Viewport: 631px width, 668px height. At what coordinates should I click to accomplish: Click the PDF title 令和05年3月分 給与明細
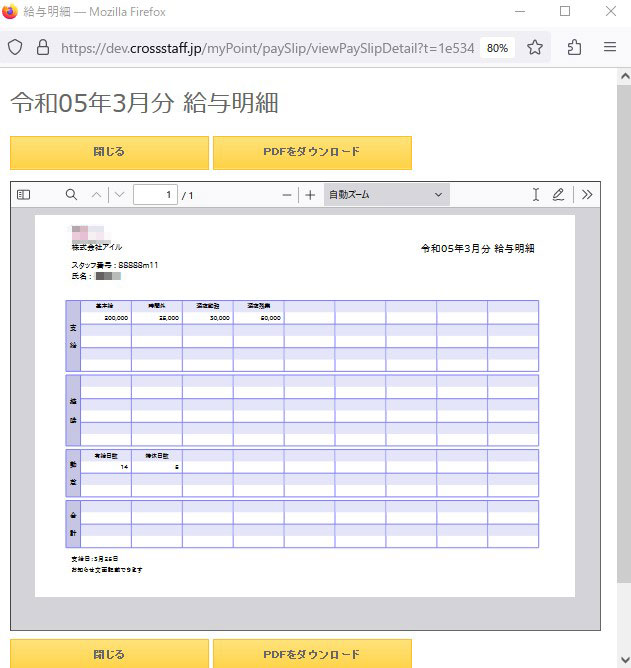coord(478,248)
